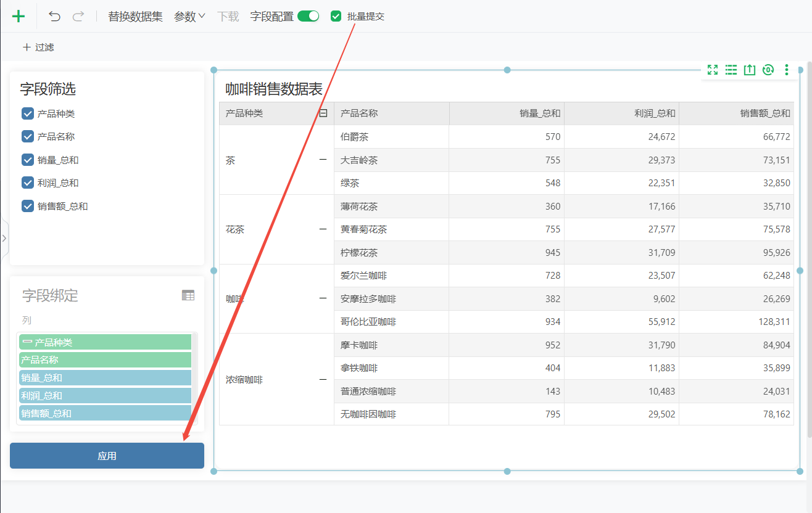This screenshot has height=513, width=812.
Task: Click 替换数据集 in the toolbar
Action: point(136,17)
